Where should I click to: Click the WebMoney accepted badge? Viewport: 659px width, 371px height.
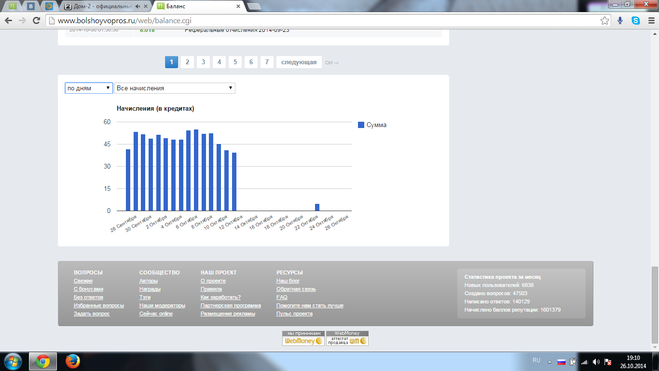[303, 338]
